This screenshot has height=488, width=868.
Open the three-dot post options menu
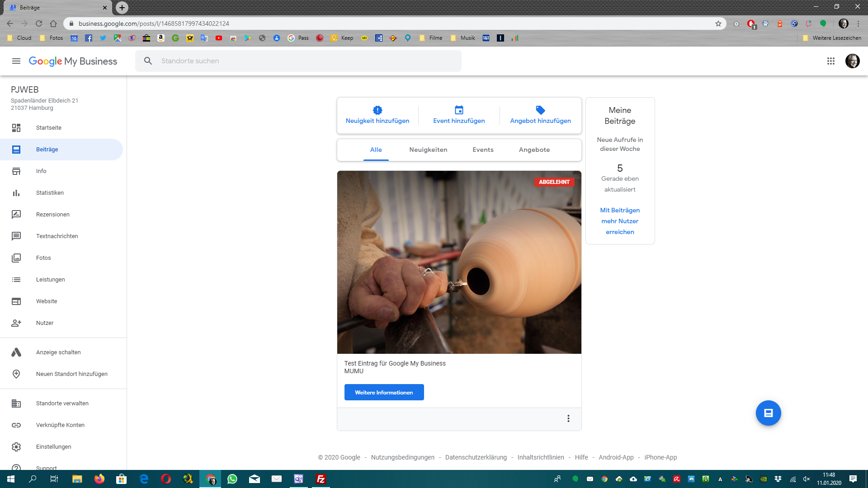[568, 418]
